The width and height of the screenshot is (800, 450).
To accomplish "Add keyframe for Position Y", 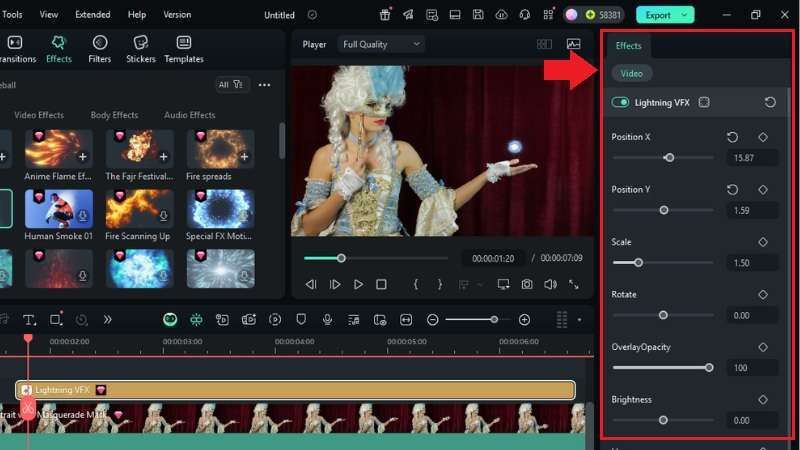I will coord(763,190).
